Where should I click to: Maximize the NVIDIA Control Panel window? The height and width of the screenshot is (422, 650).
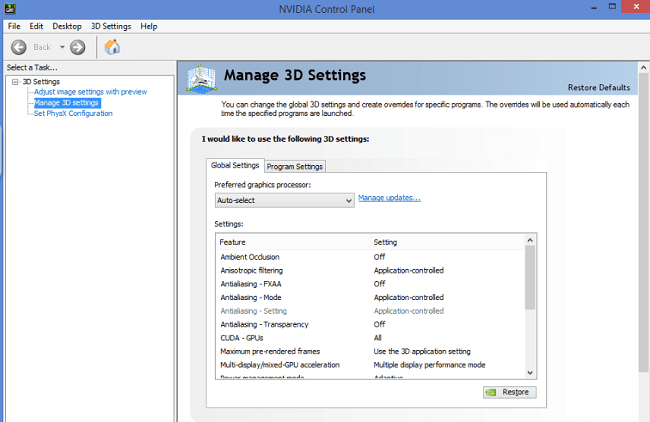[x=612, y=7]
